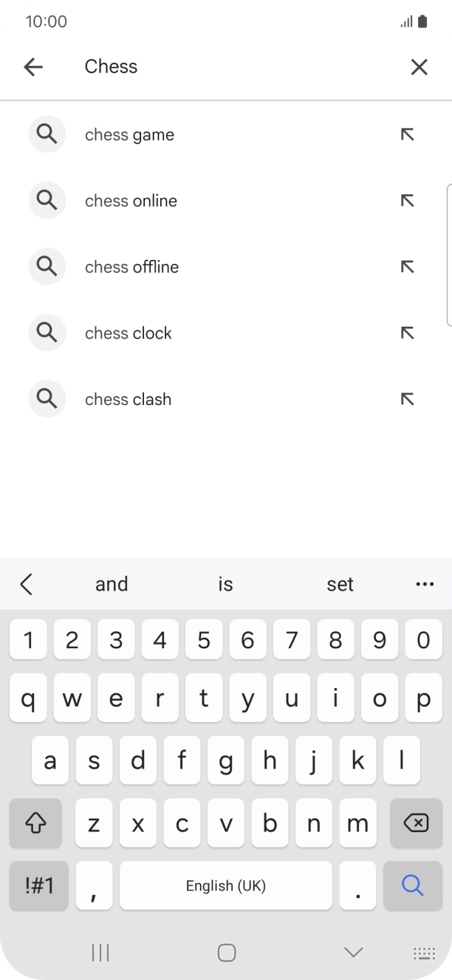Switch to the symbols keyboard with !#1 key

pyautogui.click(x=38, y=885)
